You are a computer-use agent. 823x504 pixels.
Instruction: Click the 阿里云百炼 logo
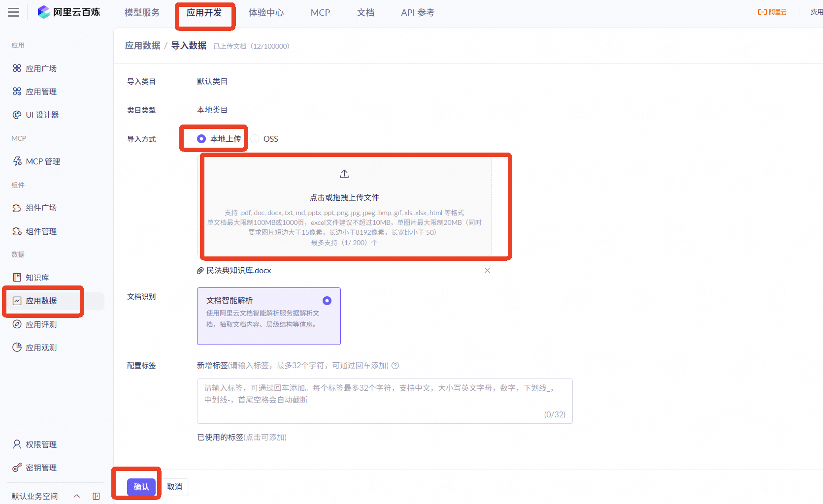click(69, 12)
